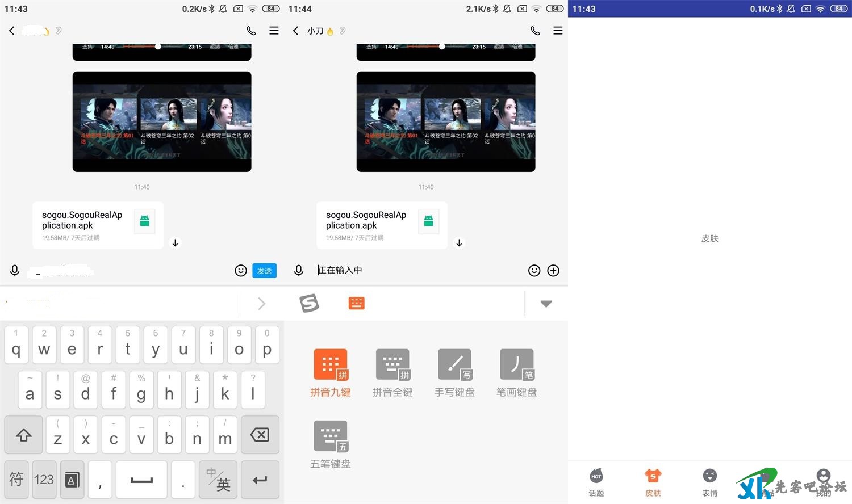The height and width of the screenshot is (504, 852).
Task: Switch to the 表情 tab
Action: pyautogui.click(x=710, y=482)
